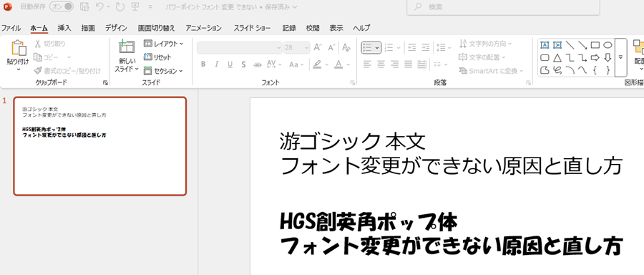644x275 pixels.
Task: Open the 校閲 tab
Action: (313, 28)
